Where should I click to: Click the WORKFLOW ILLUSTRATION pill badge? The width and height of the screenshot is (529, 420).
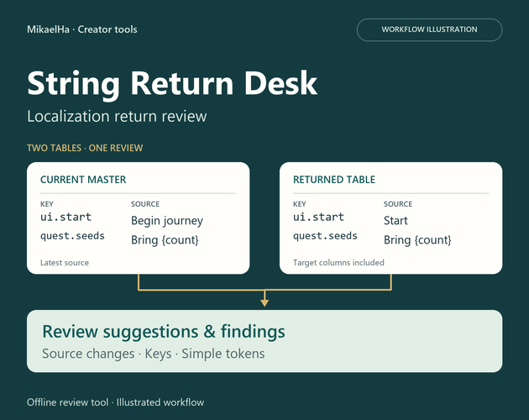coord(429,29)
